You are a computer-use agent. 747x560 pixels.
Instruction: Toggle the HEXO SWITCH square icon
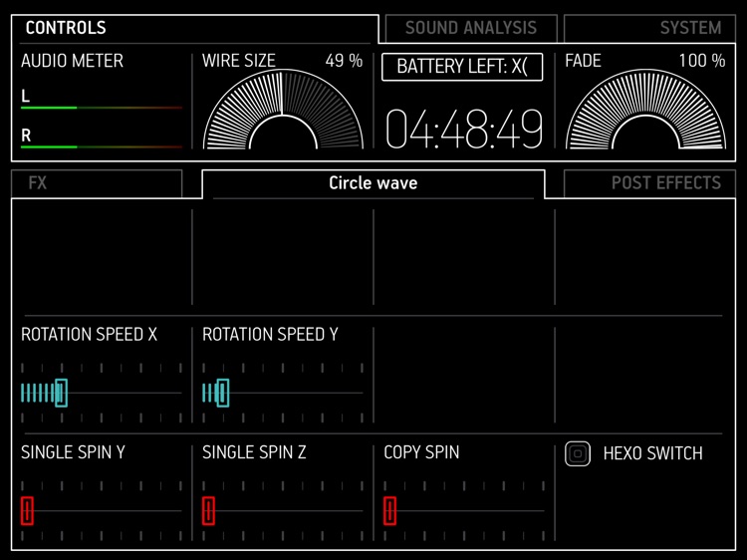(x=578, y=453)
